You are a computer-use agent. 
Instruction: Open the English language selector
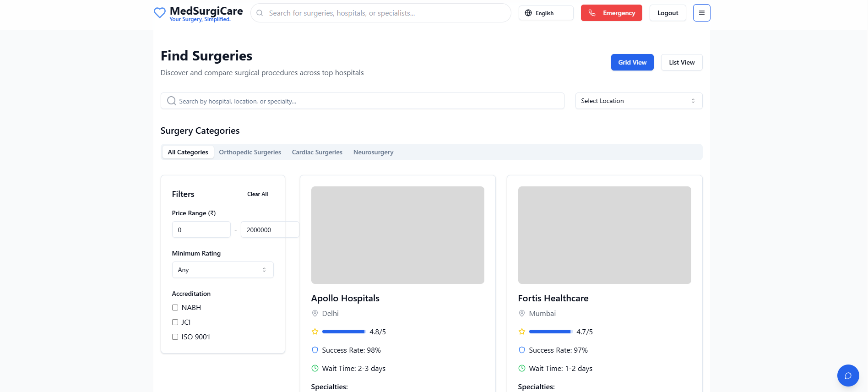[x=546, y=13]
